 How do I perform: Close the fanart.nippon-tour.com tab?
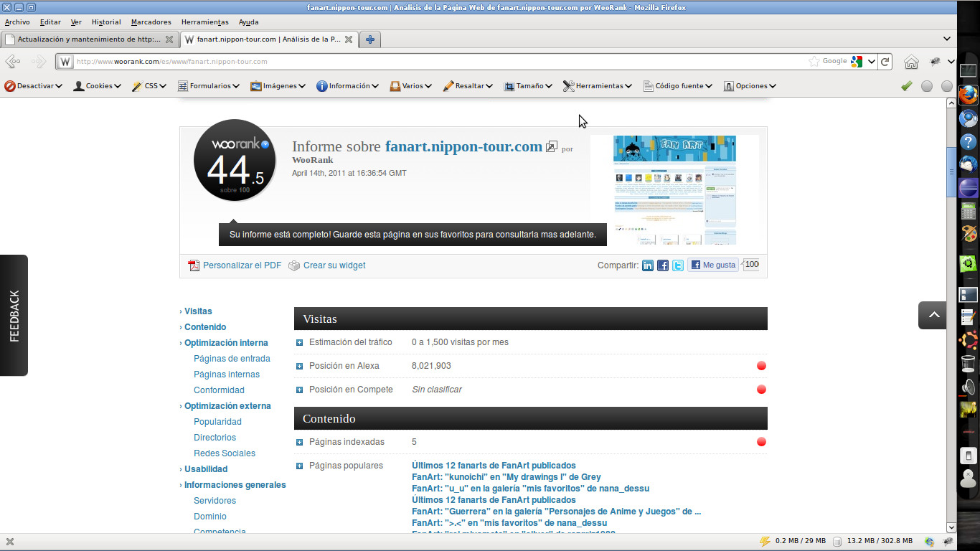349,39
